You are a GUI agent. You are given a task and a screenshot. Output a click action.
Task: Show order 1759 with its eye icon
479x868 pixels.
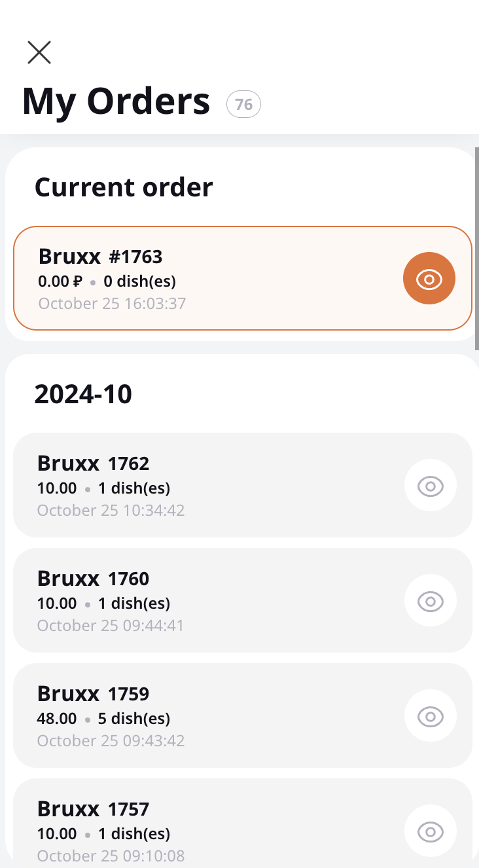(431, 716)
